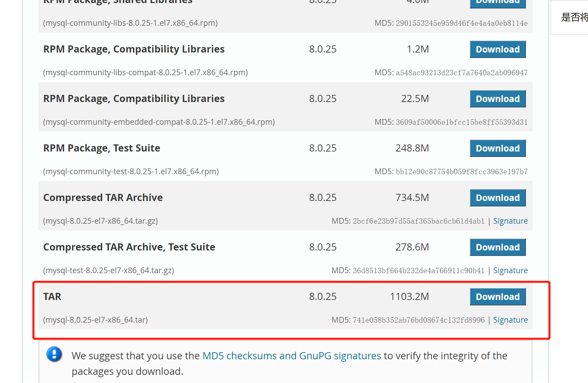Image resolution: width=588 pixels, height=383 pixels.
Task: Click the 734.5M 'Compressed TAR Archive' title
Action: (103, 198)
